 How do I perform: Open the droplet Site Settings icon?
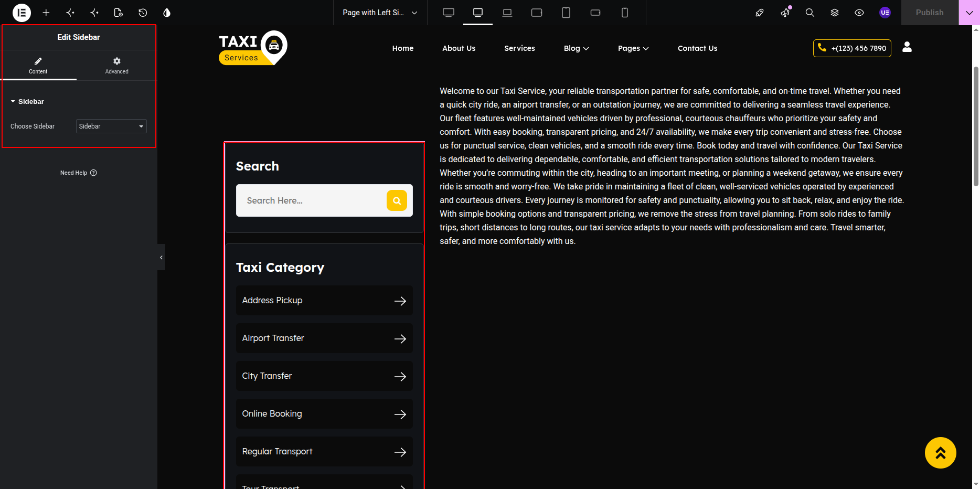(167, 13)
